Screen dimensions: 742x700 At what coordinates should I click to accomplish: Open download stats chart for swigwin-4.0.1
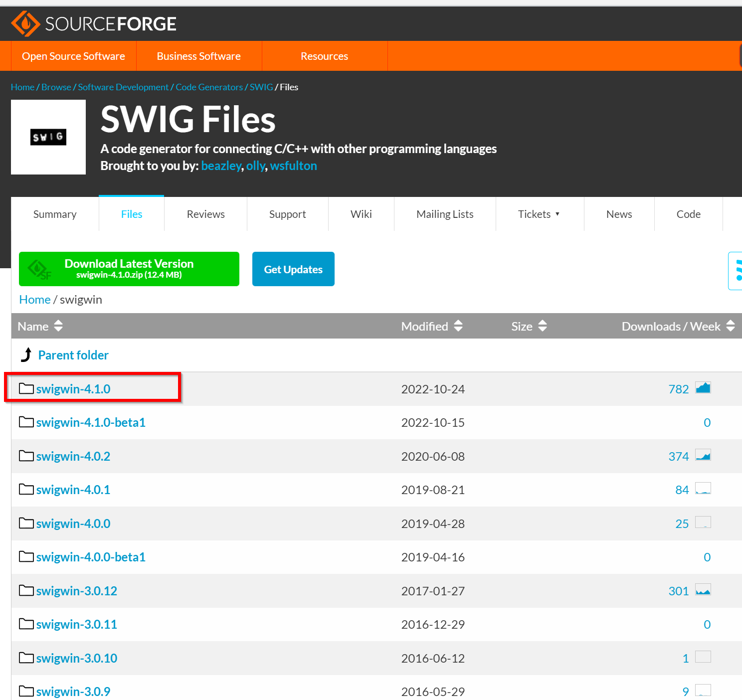pos(703,489)
